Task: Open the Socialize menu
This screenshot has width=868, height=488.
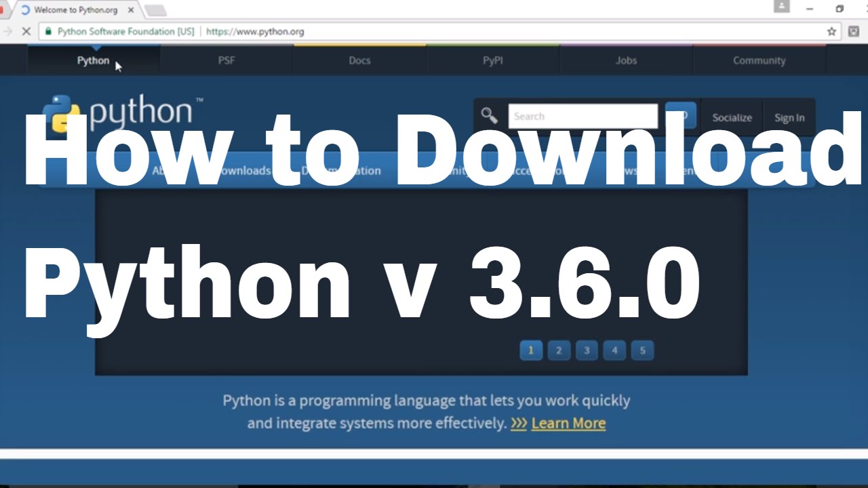Action: click(732, 117)
